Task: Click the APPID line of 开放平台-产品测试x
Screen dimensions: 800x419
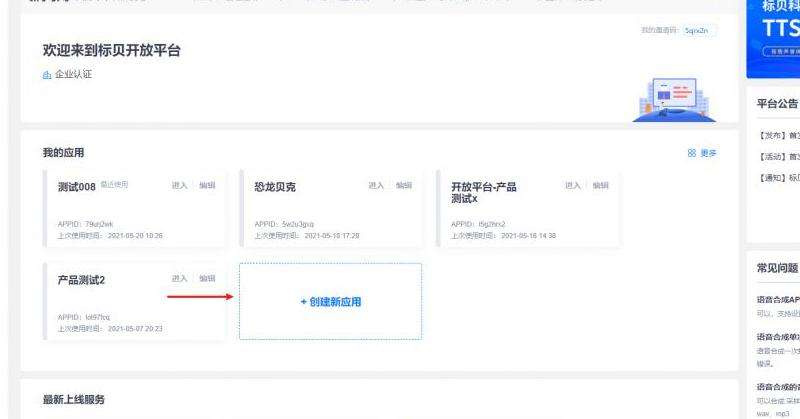Action: pyautogui.click(x=478, y=224)
